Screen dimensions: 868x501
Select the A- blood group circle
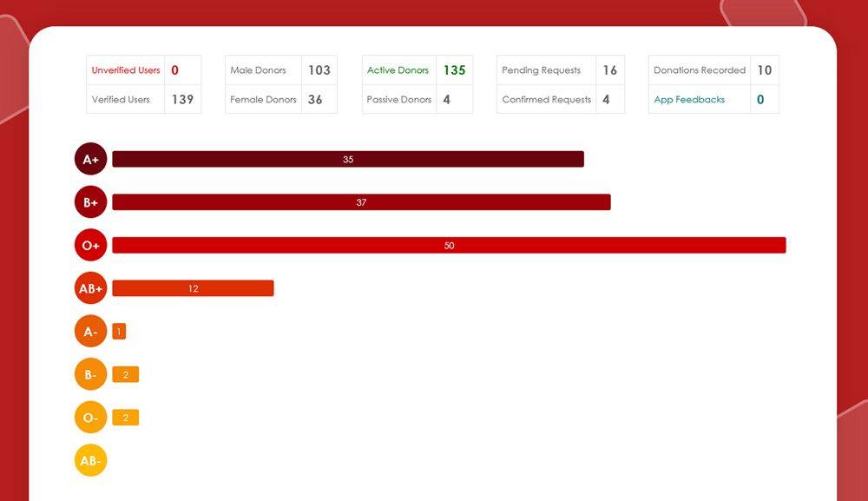(x=90, y=332)
